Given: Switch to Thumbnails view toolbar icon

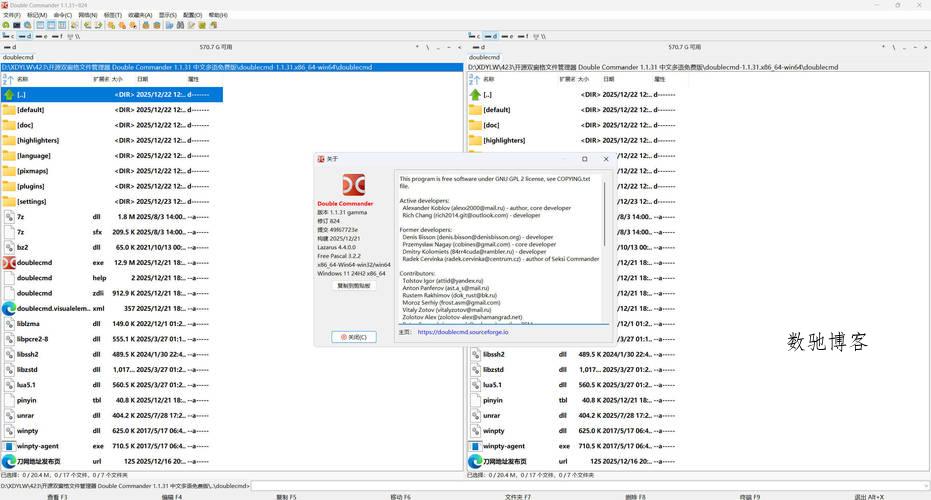Looking at the screenshot, I should (62, 25).
